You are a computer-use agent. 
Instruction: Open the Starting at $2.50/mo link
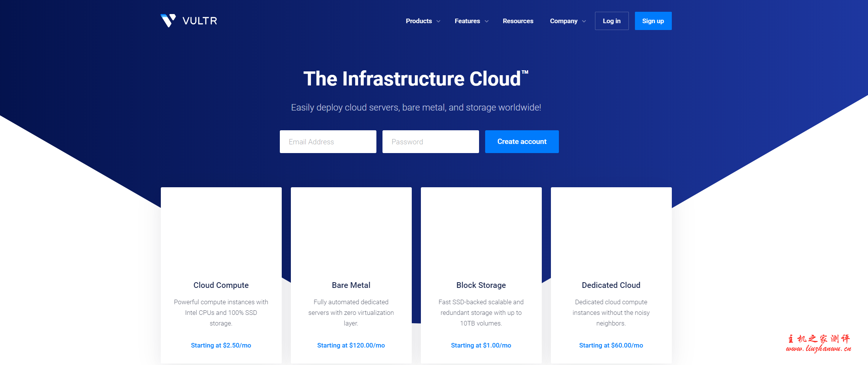[221, 345]
